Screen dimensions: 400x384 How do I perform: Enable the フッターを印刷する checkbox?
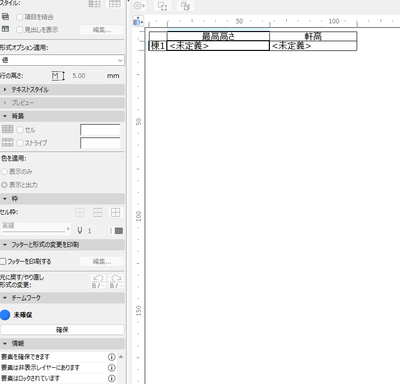tap(3, 262)
